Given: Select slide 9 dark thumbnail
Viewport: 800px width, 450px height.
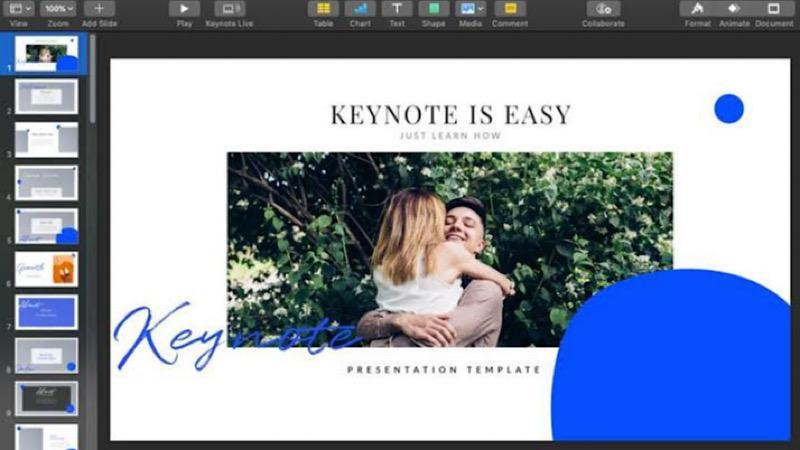Looking at the screenshot, I should 46,398.
